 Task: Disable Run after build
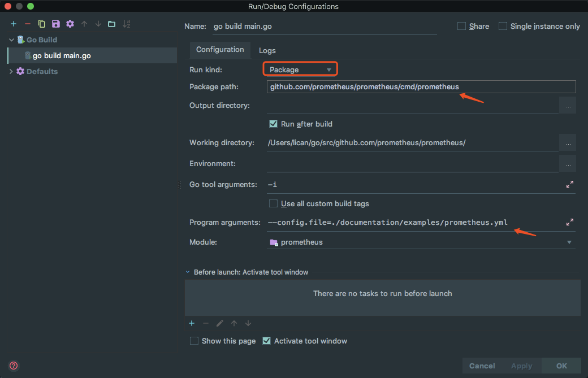coord(273,124)
